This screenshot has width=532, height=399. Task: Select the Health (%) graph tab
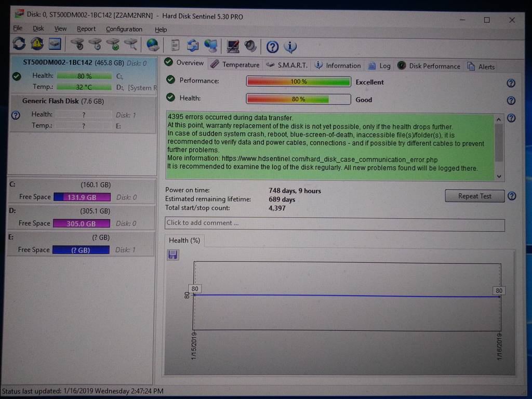coord(184,241)
